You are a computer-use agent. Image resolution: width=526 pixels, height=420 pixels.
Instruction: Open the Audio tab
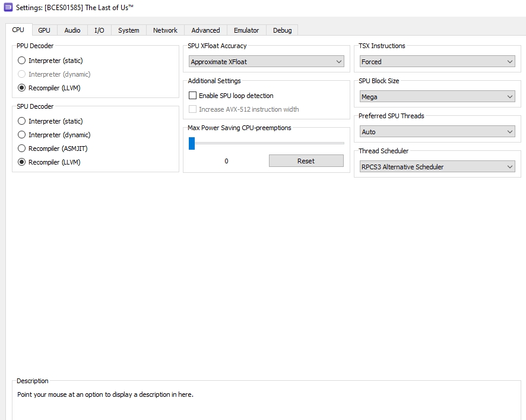(x=72, y=30)
